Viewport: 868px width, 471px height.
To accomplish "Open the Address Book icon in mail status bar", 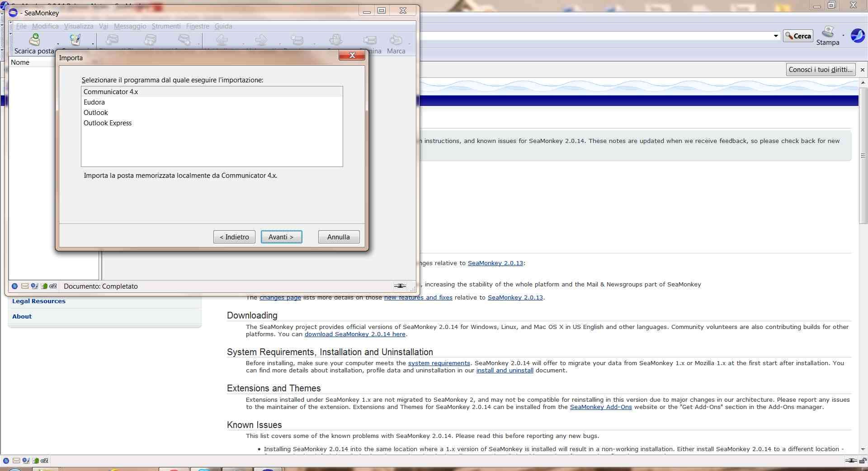I will 44,286.
